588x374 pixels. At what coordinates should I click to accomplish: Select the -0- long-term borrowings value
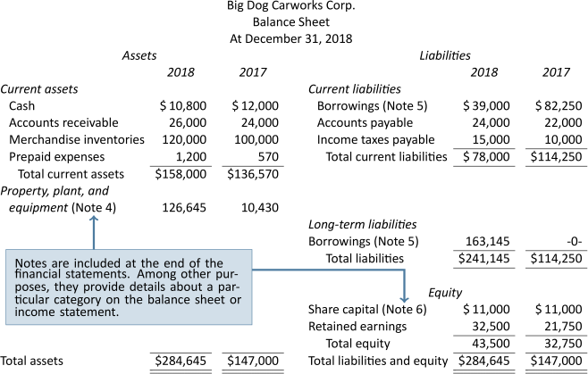point(575,241)
